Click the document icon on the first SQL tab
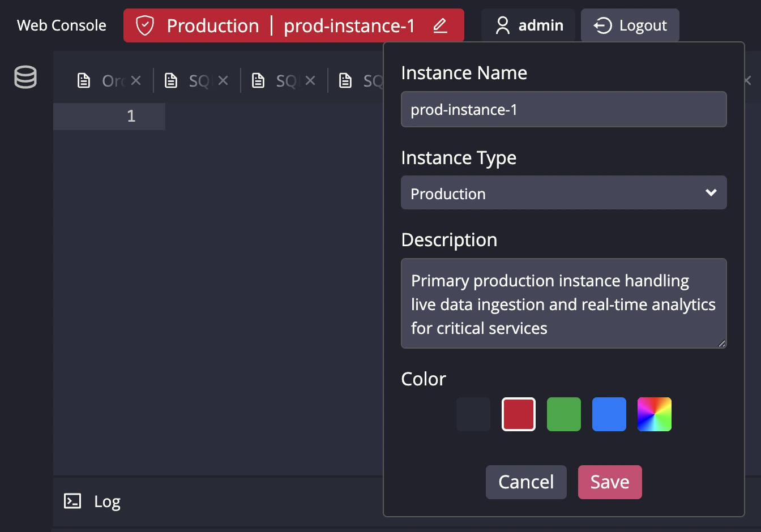Viewport: 761px width, 532px height. coord(171,80)
